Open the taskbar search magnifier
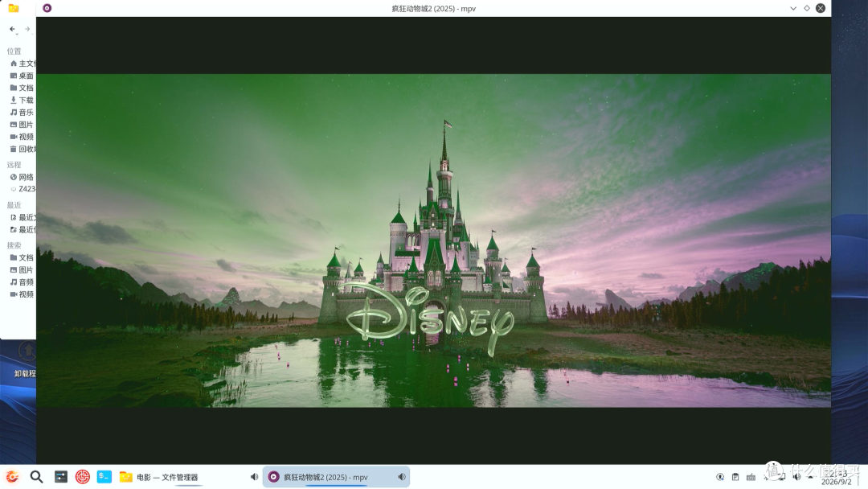The width and height of the screenshot is (868, 489). point(36,477)
